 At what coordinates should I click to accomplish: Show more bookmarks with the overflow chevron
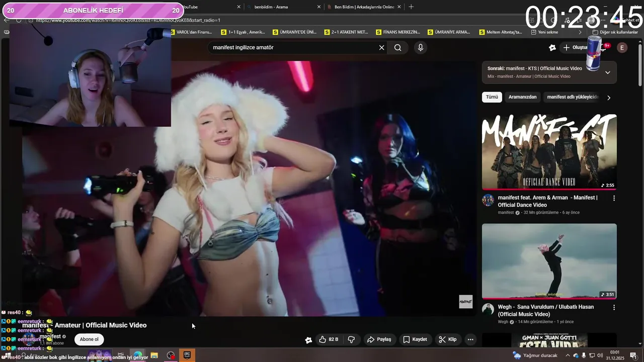(x=580, y=32)
